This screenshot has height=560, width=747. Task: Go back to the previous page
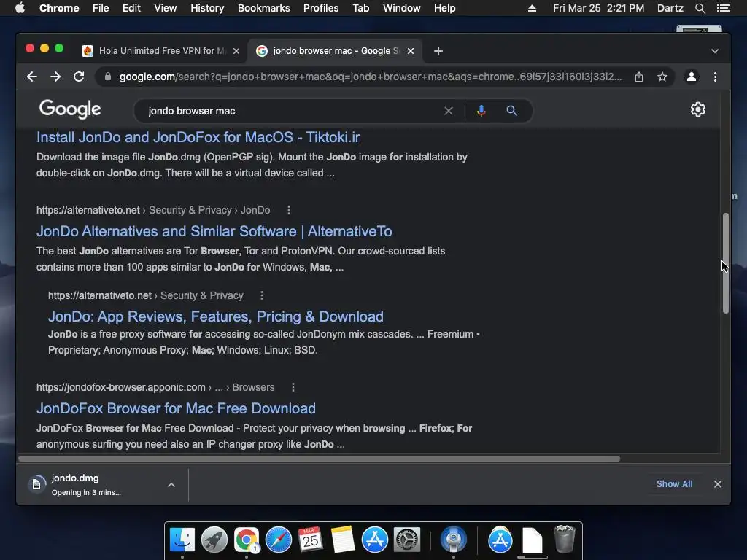point(32,77)
